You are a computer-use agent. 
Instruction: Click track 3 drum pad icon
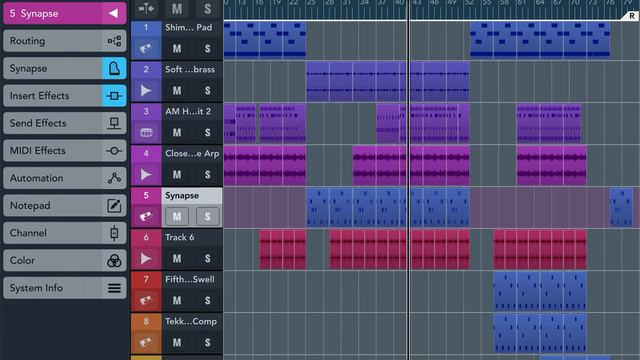tap(146, 133)
